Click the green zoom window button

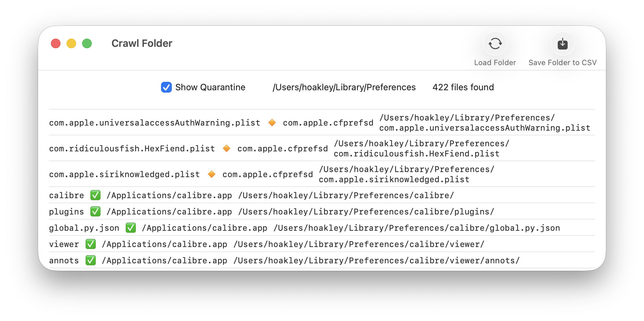coord(87,43)
